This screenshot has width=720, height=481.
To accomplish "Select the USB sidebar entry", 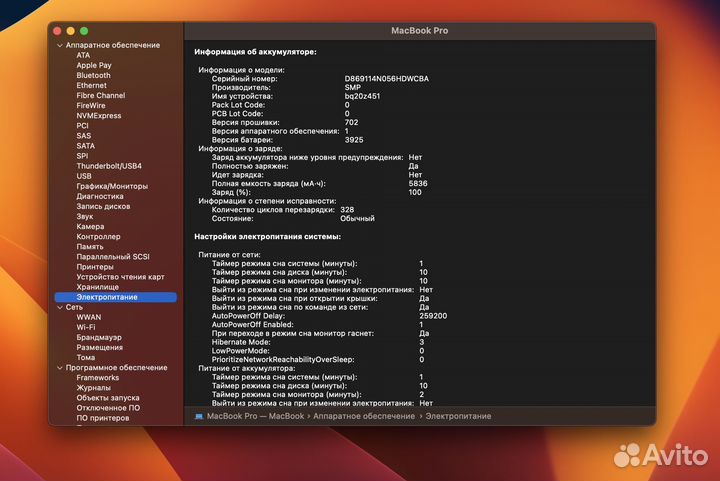I will (84, 176).
